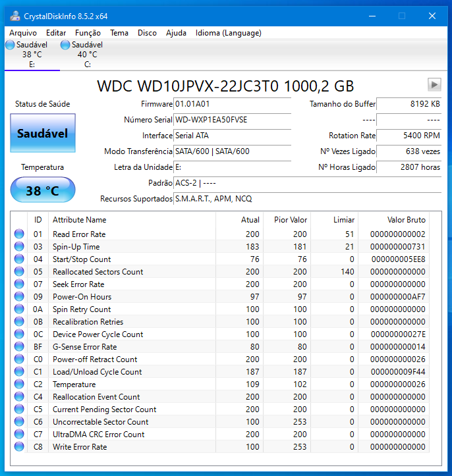Click status orb for Seek Error Rate
The image size is (452, 476).
tap(19, 284)
